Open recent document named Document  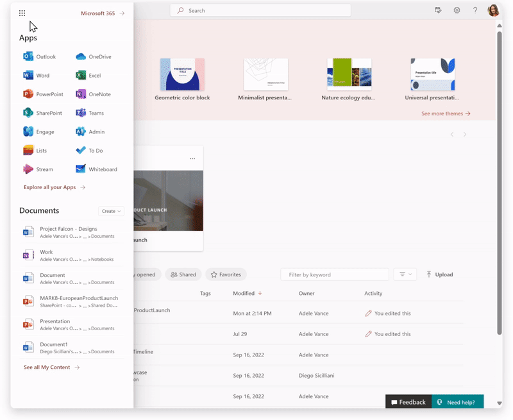tap(72, 278)
